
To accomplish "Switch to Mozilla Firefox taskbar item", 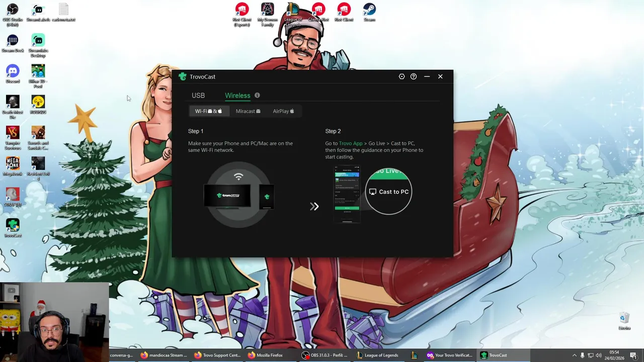I will tap(271, 355).
